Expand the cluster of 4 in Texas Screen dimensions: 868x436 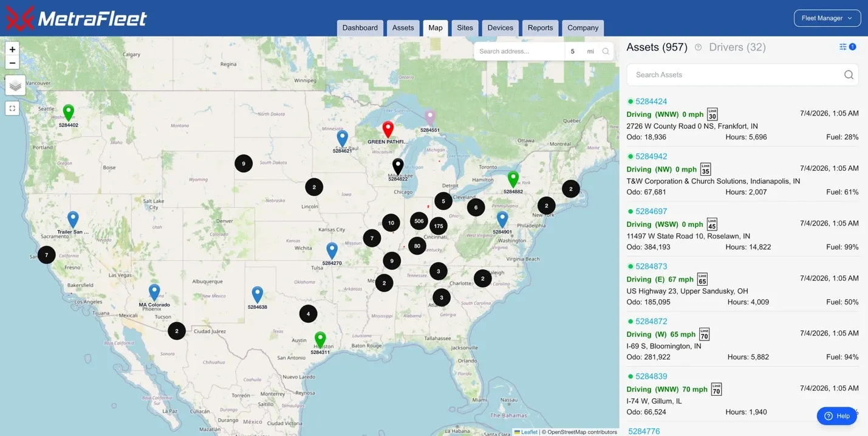click(x=309, y=314)
